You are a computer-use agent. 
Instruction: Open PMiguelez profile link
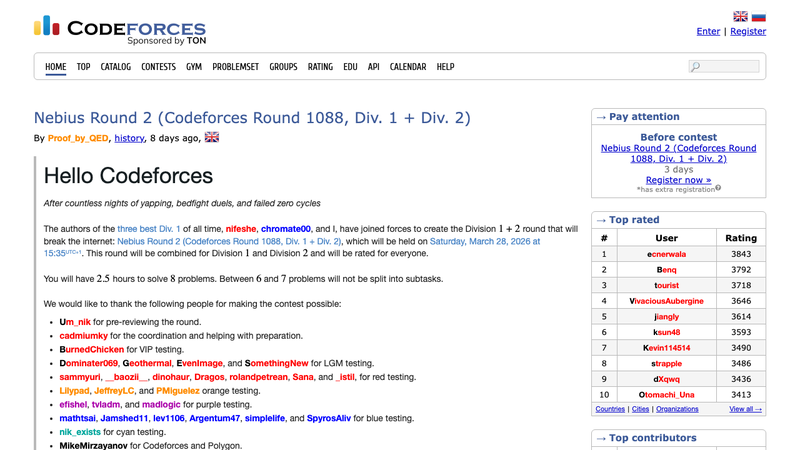coord(178,391)
